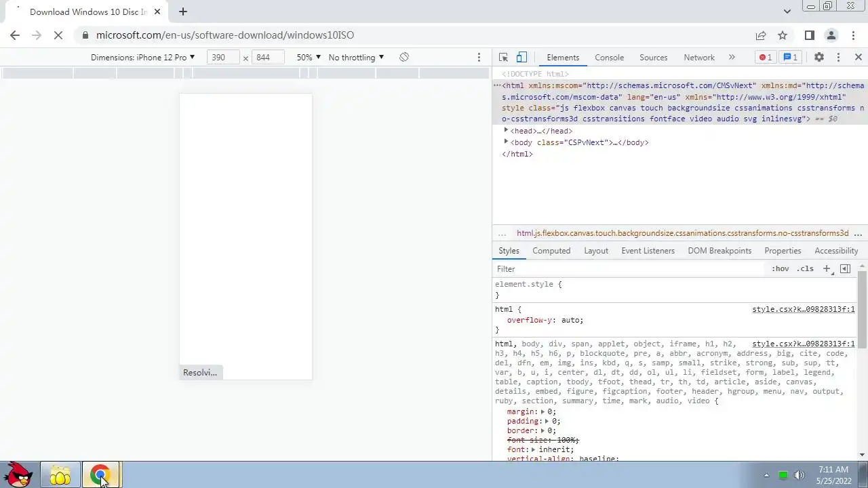The width and height of the screenshot is (868, 488).
Task: Activate the inspect element picker
Action: point(503,58)
